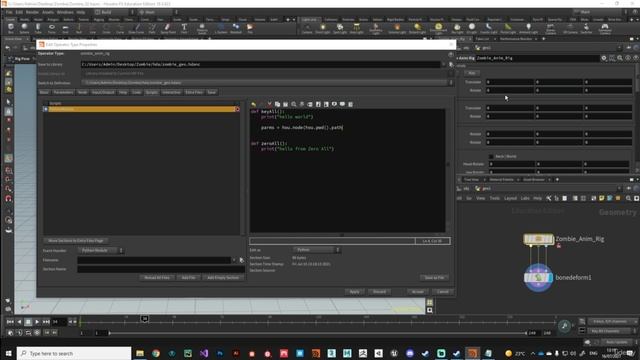Click the find icon in the script editor toolbar

point(294,104)
